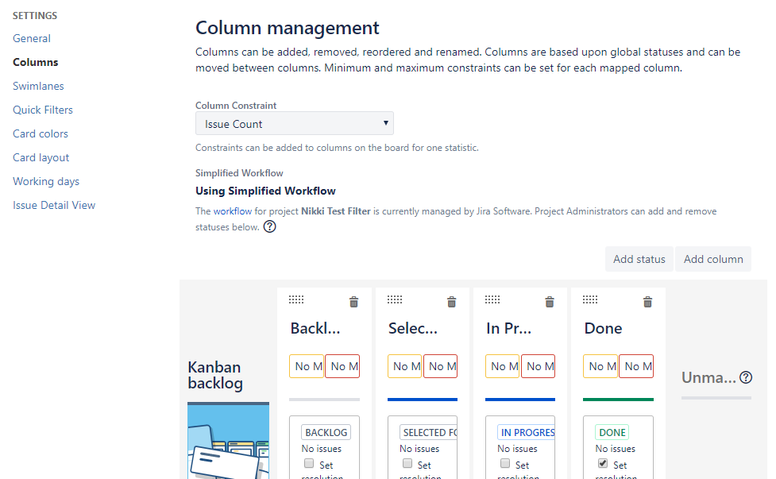The height and width of the screenshot is (479, 776).
Task: Grab the Done column drag handle
Action: point(590,299)
